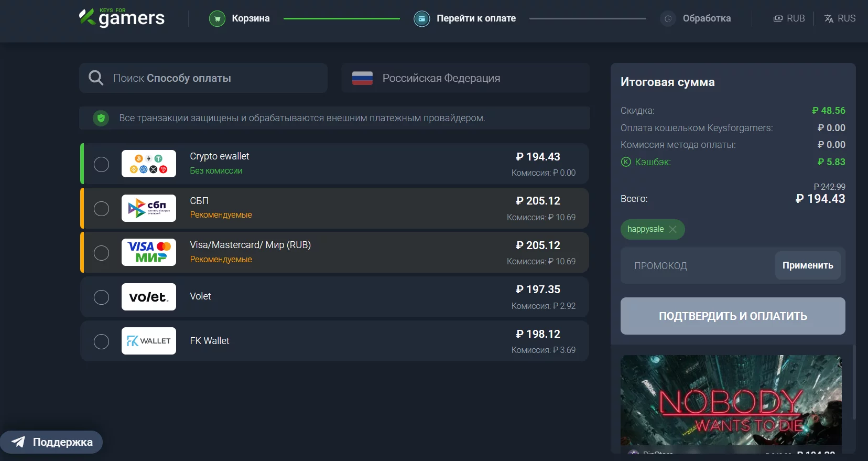Screen dimensions: 868x461
Task: Open the Обработка step
Action: (x=706, y=18)
